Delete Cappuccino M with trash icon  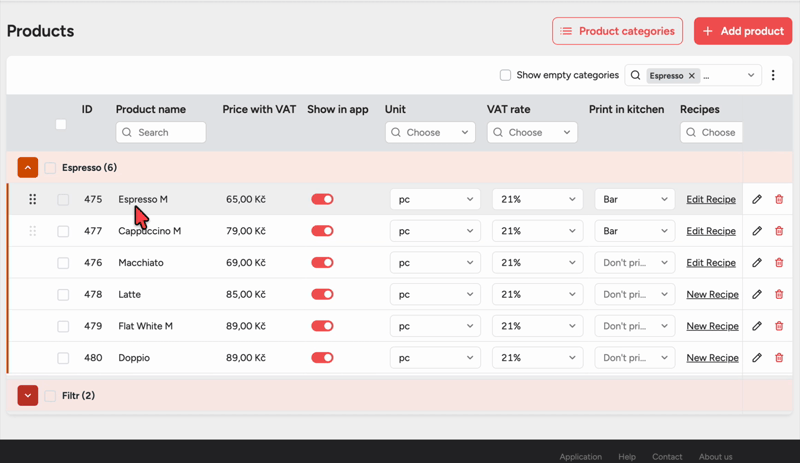pos(779,231)
